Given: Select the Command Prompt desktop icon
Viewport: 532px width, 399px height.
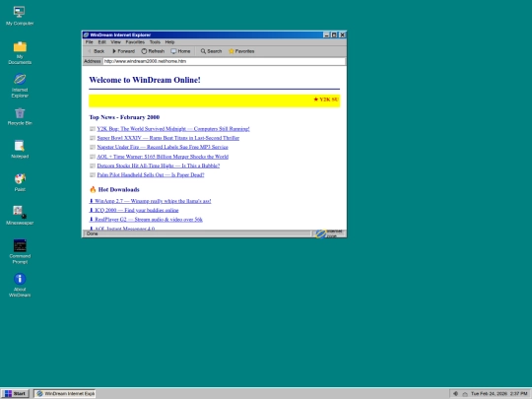Looking at the screenshot, I should click(20, 252).
